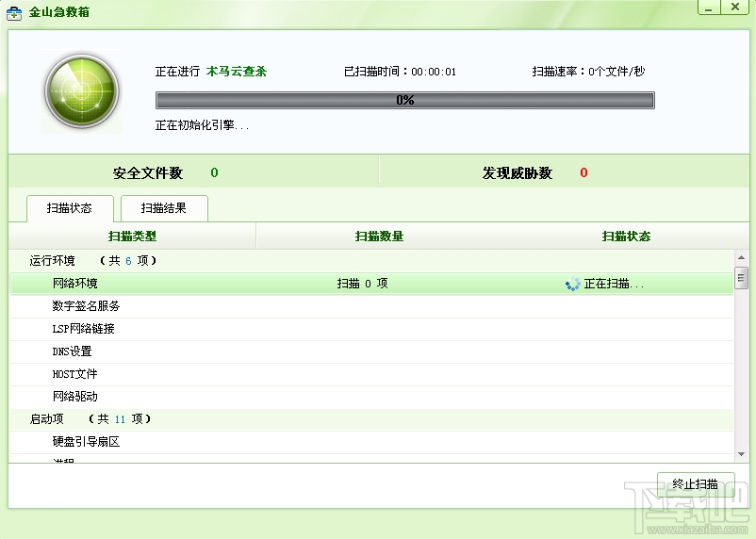The width and height of the screenshot is (756, 539).
Task: Click the 扫描速率 0个文件/秒 text
Action: (588, 72)
